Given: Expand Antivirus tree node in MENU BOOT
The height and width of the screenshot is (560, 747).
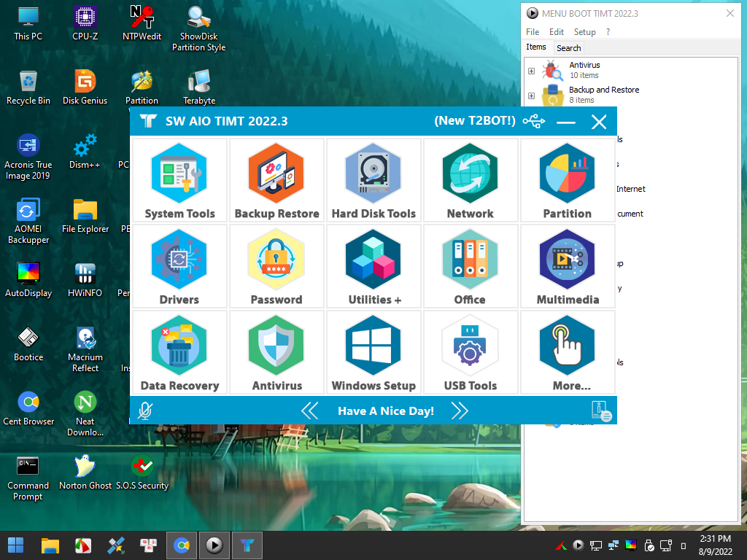Looking at the screenshot, I should pos(531,71).
